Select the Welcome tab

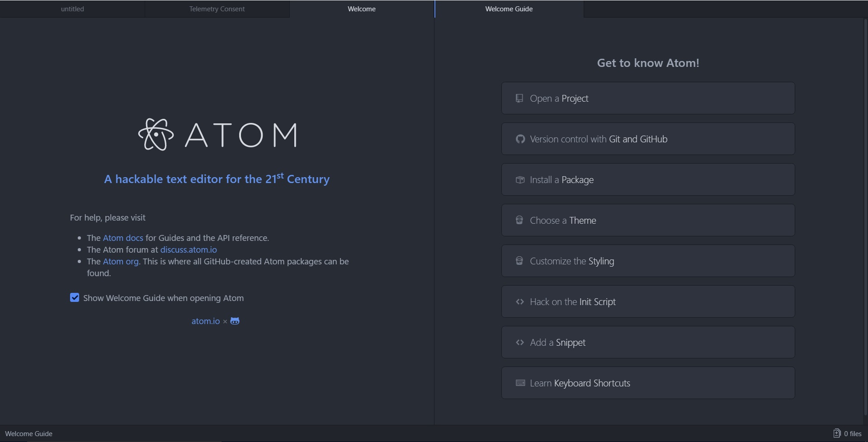click(x=362, y=9)
